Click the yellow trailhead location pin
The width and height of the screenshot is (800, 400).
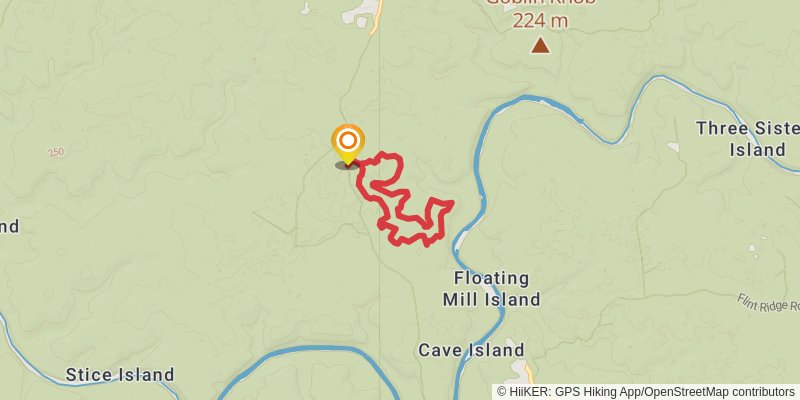[348, 144]
